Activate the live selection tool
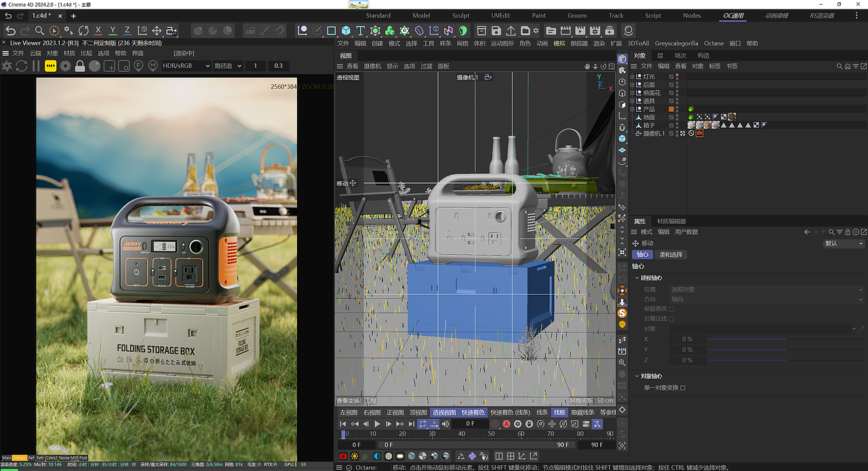This screenshot has height=471, width=868. coord(54,30)
